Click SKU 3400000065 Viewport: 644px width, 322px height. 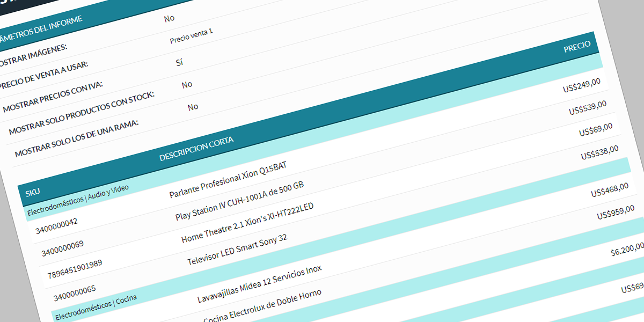75,292
